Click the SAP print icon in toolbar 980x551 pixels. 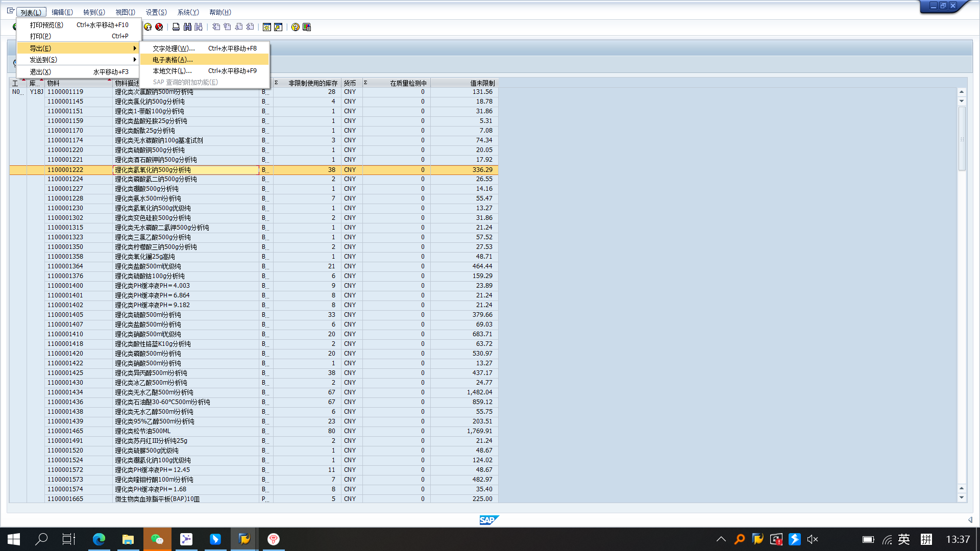[176, 27]
